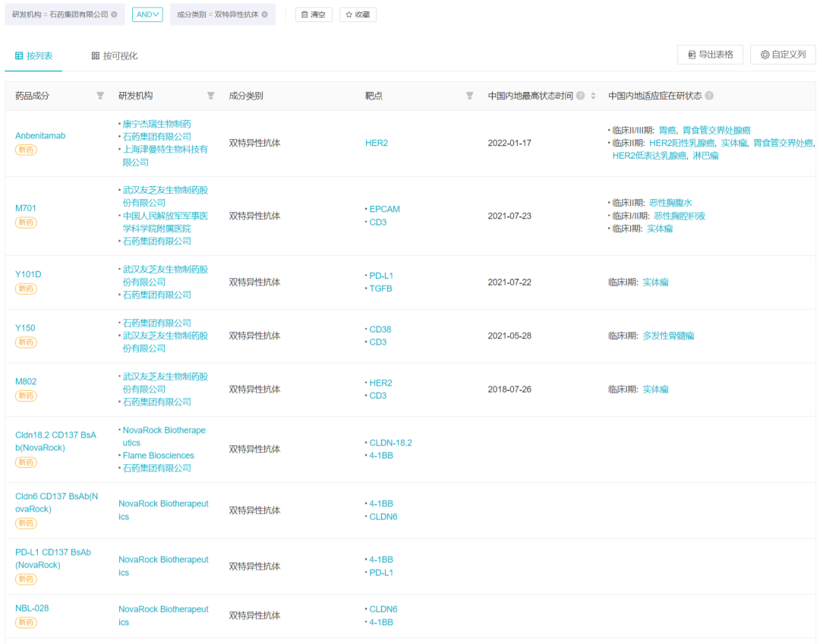Click the 收藏 favorite button
This screenshot has height=644, width=820.
tap(358, 14)
